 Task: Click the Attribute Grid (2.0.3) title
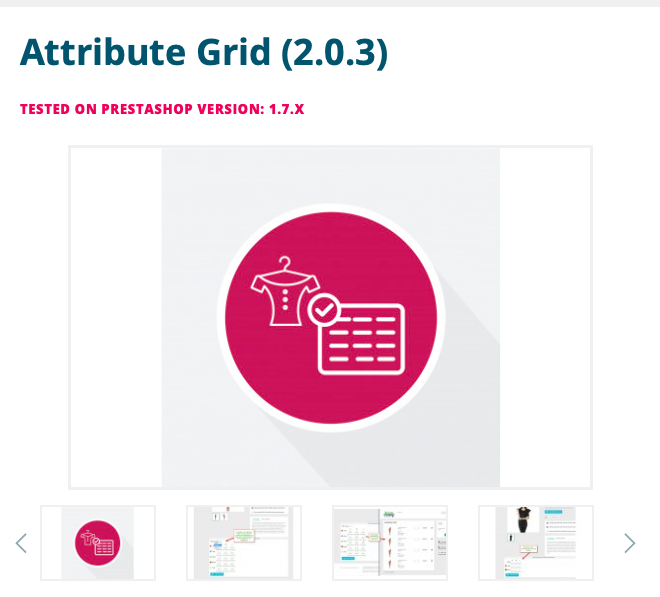tap(204, 52)
